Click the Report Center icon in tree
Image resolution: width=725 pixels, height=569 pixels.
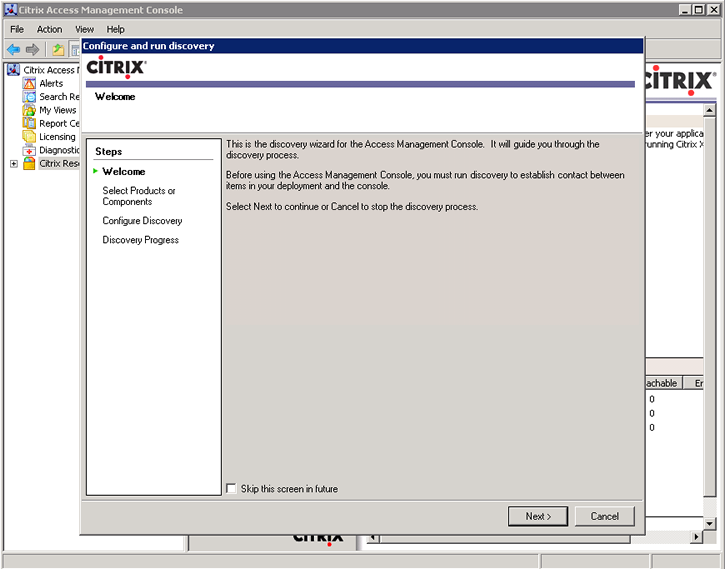click(x=29, y=123)
